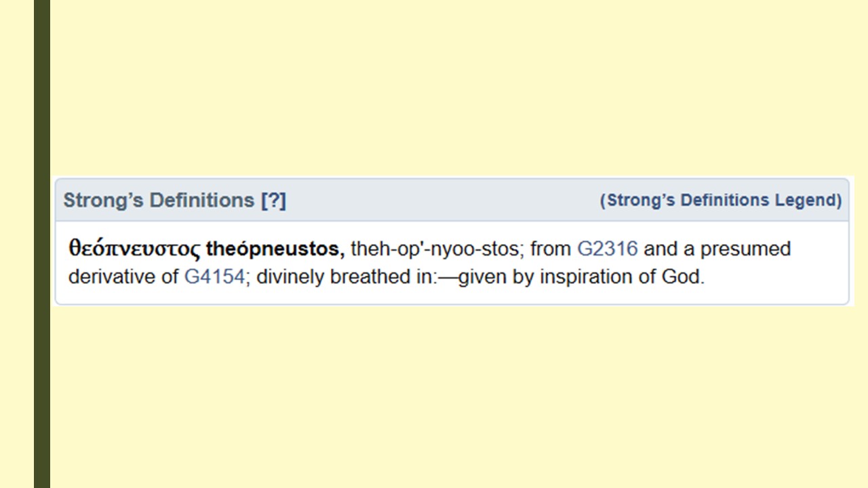
Task: Click the word "from" before G2316
Action: [551, 249]
